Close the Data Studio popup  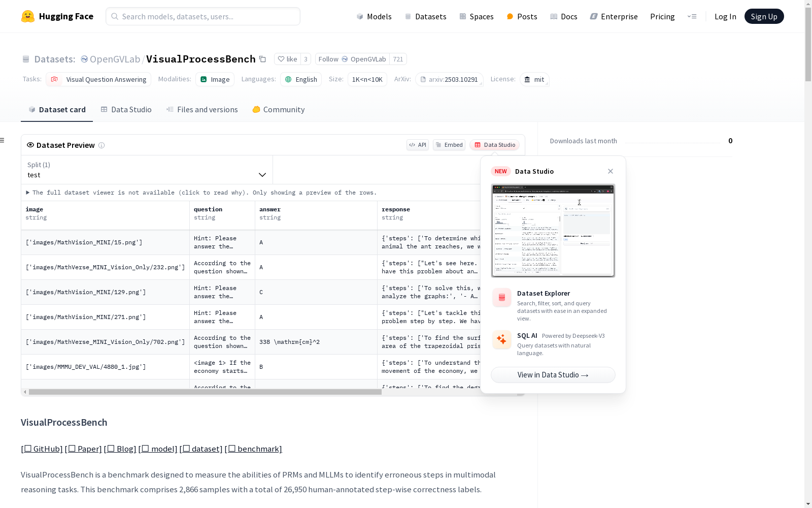(x=611, y=171)
